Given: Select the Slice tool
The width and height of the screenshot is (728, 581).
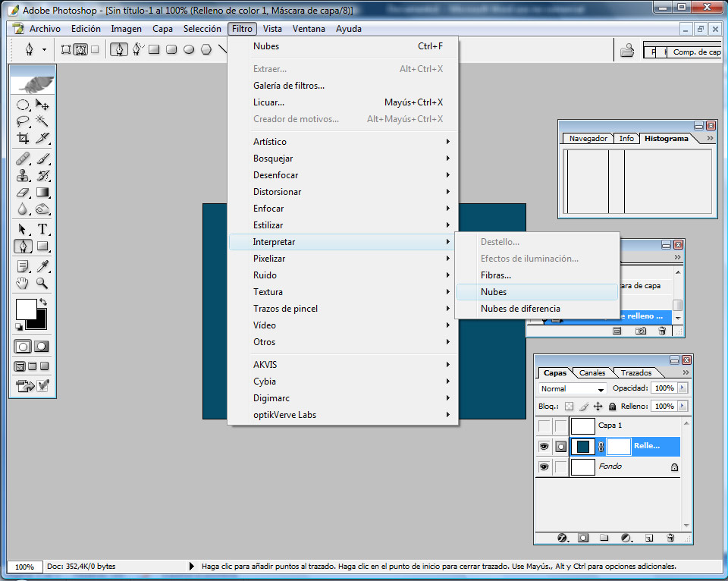Looking at the screenshot, I should point(42,138).
